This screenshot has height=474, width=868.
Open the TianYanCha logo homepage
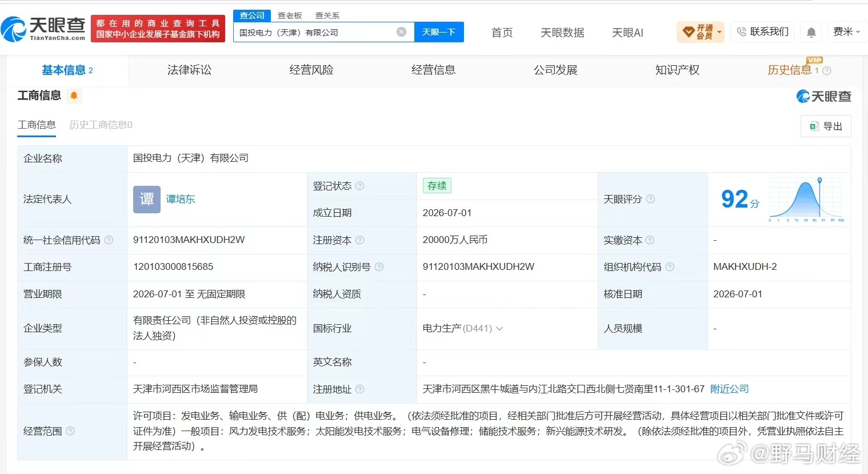43,29
